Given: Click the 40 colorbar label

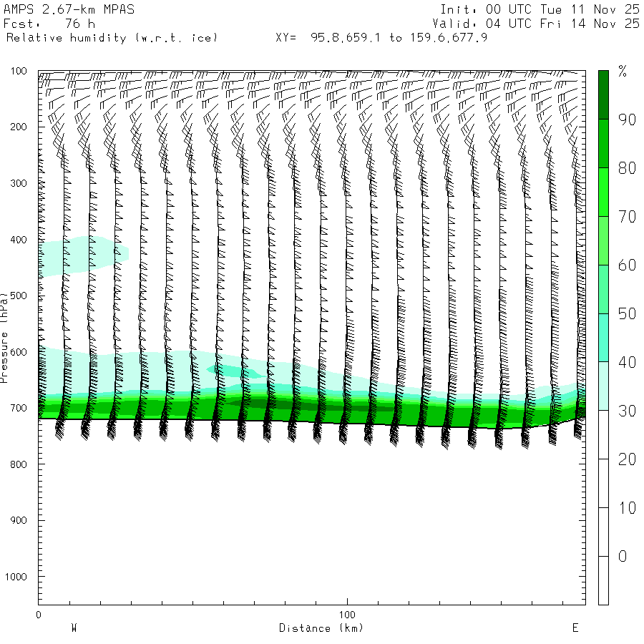Looking at the screenshot, I should (x=627, y=362).
